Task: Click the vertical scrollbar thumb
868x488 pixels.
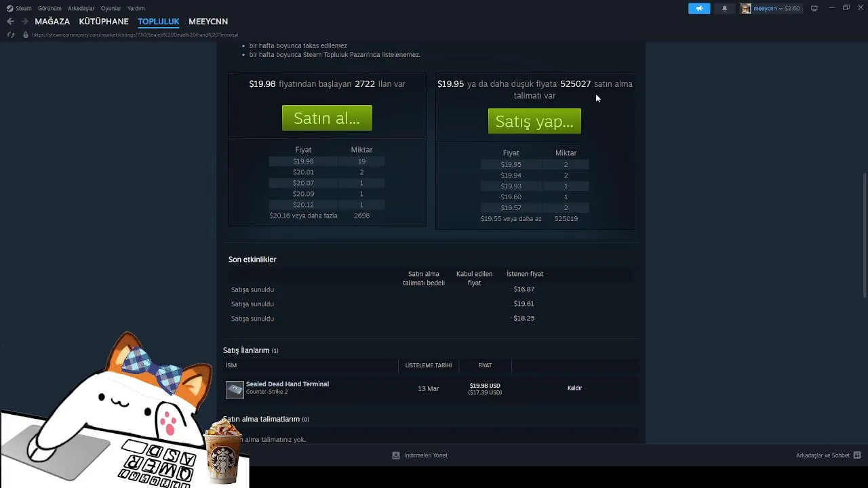Action: (x=865, y=235)
